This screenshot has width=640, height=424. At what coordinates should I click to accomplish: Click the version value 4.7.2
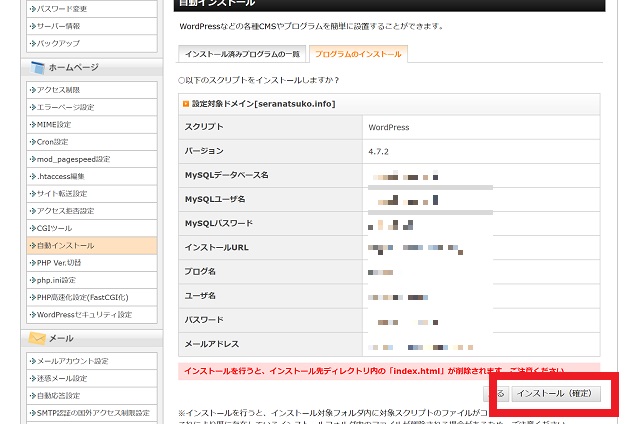378,151
